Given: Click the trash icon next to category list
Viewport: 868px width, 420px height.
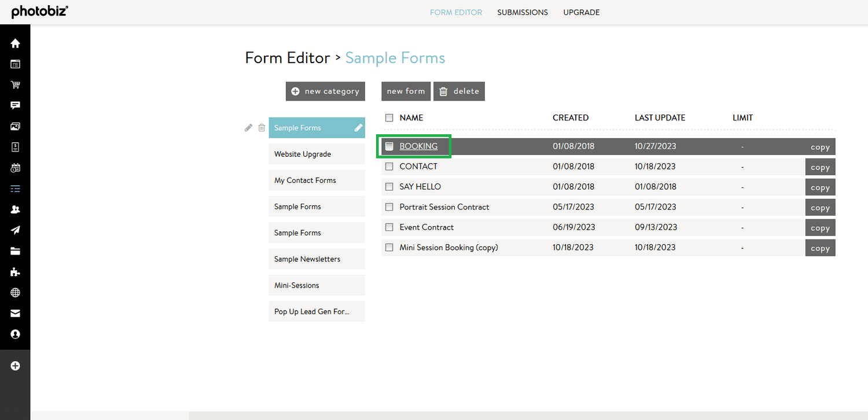Looking at the screenshot, I should 261,127.
